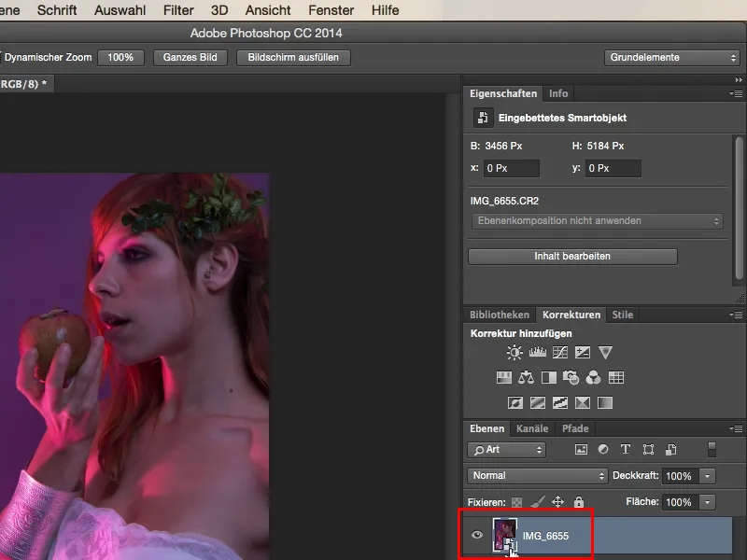Toggle the layer filtering on/off switch

pos(712,450)
